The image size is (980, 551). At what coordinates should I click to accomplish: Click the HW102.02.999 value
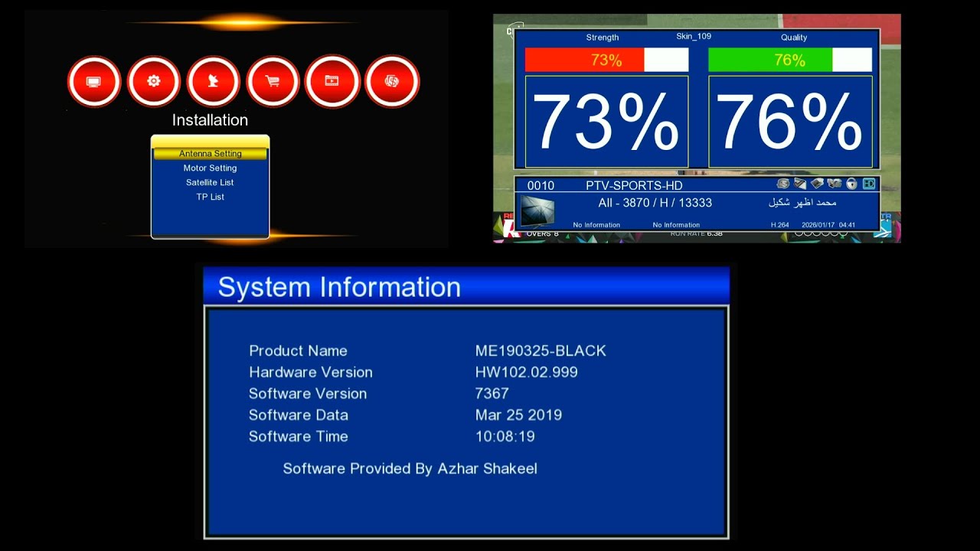[x=527, y=372]
